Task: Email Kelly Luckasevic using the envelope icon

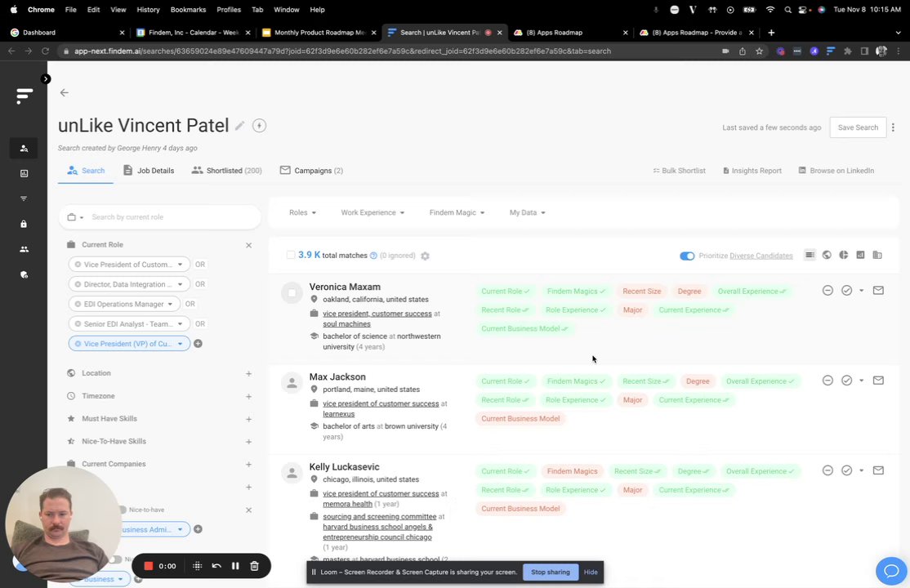Action: [x=879, y=470]
